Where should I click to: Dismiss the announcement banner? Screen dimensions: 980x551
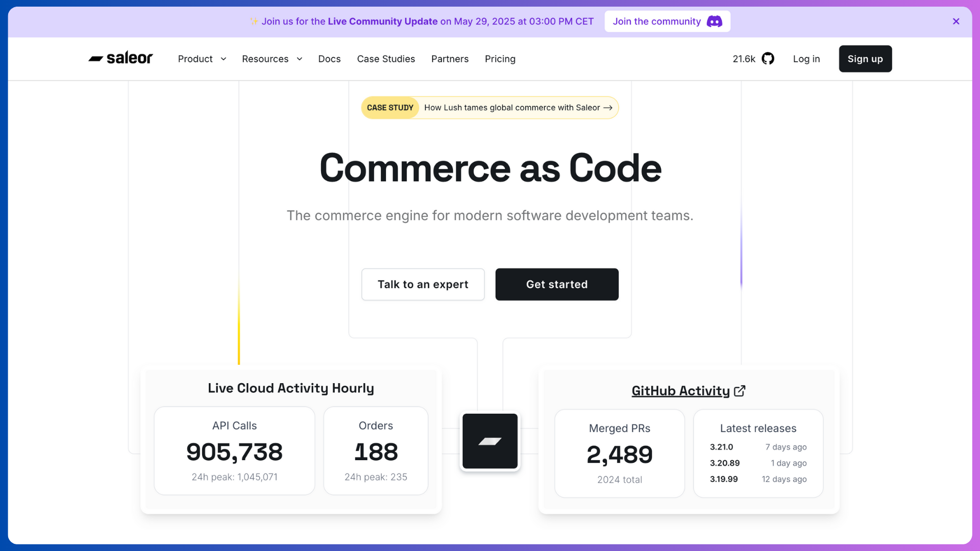[956, 21]
